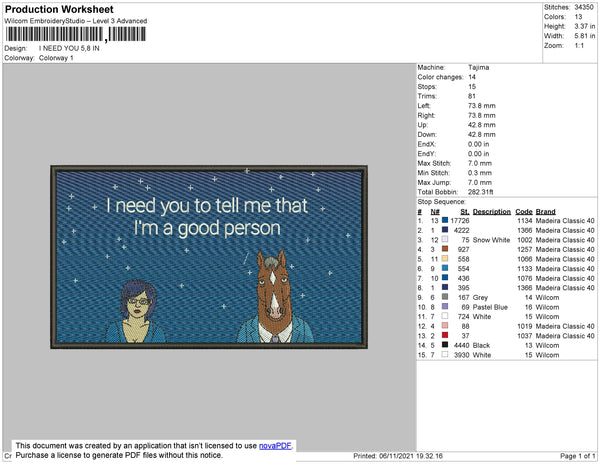Click the Stops value '15'
Image resolution: width=600 pixels, height=464 pixels.
(x=472, y=86)
